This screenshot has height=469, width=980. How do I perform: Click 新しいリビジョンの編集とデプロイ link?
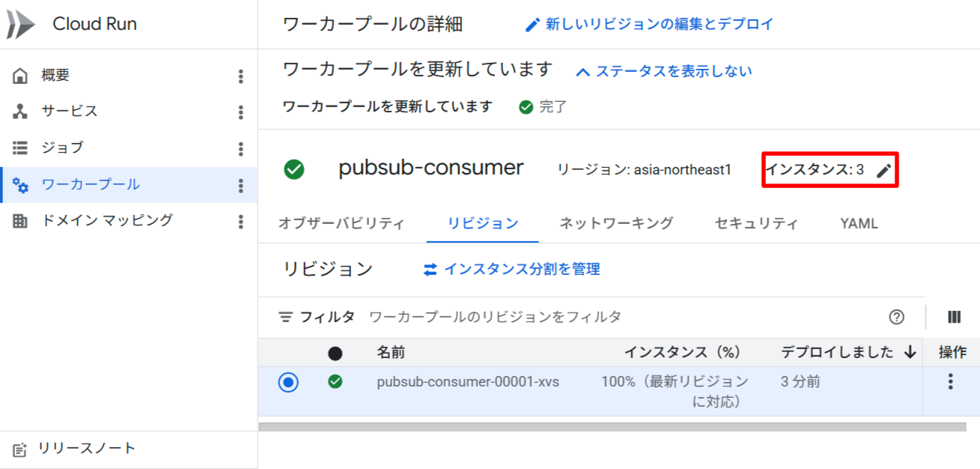coord(649,24)
